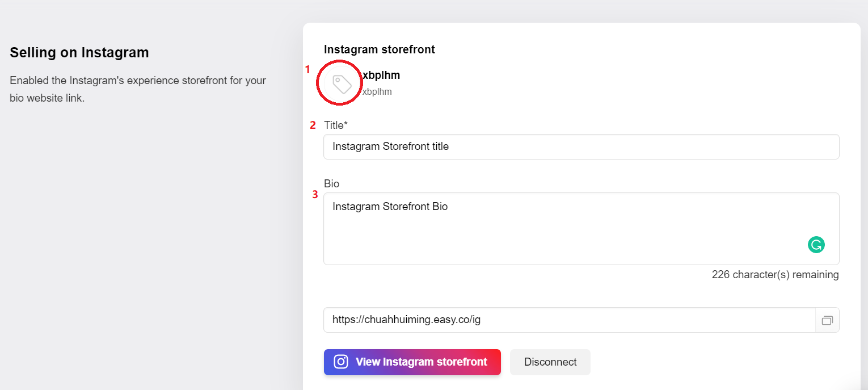Click the Title* field label

coord(336,125)
